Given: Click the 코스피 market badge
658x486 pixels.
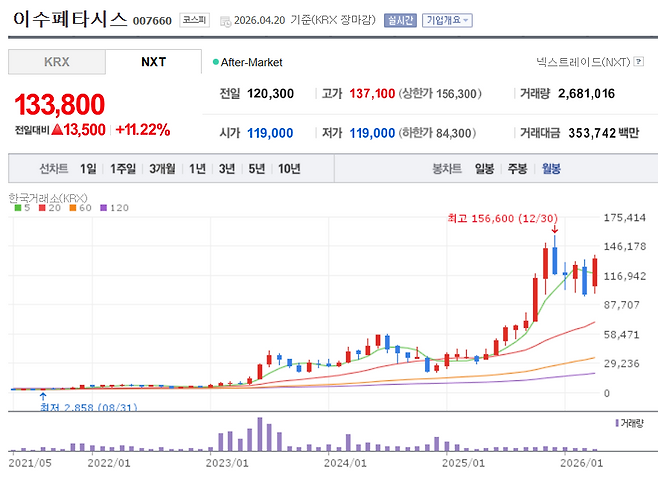Looking at the screenshot, I should click(193, 20).
